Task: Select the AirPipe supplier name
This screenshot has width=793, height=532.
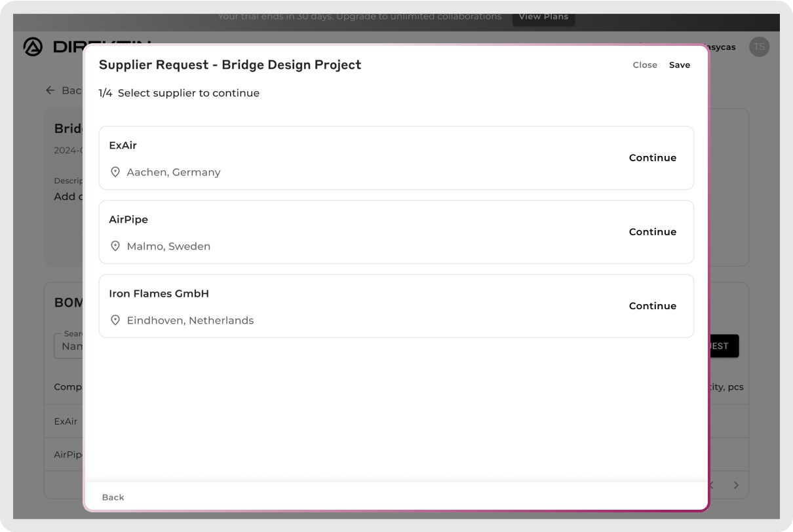Action: (128, 219)
